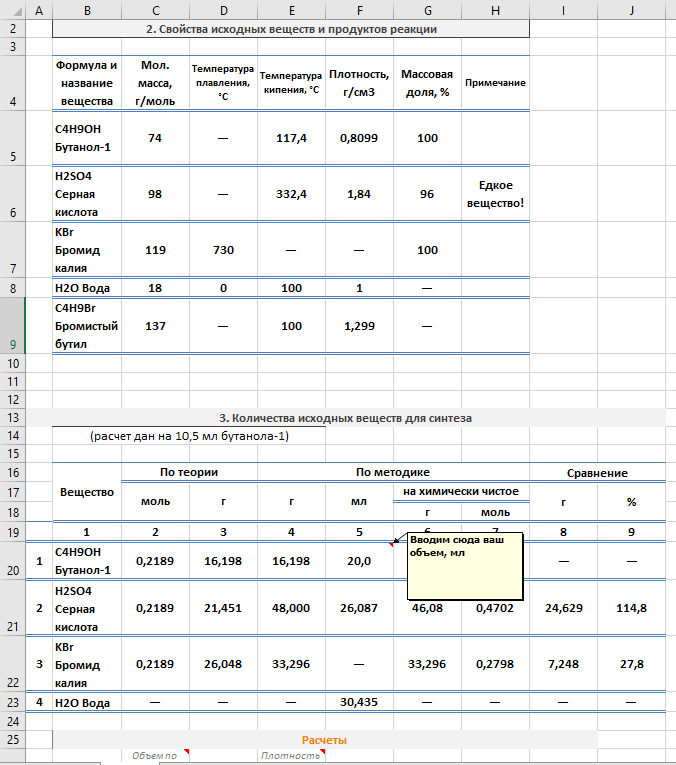This screenshot has width=676, height=765.
Task: Select the butanol density cell 0,8099
Action: [359, 138]
